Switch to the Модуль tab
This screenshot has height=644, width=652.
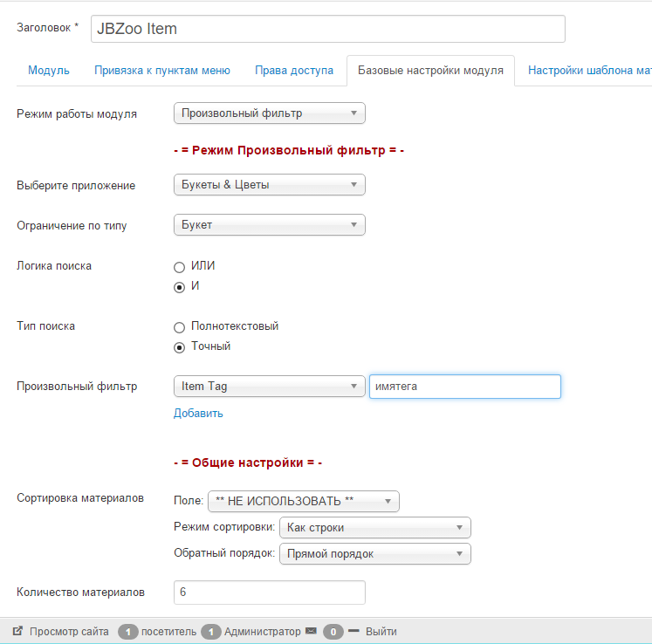click(x=49, y=71)
